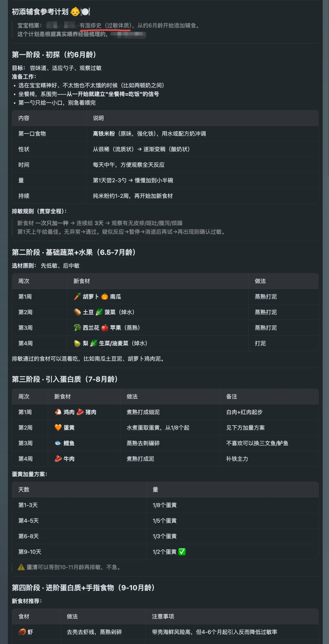Click the carrot emoji in week 1 row

77,297
